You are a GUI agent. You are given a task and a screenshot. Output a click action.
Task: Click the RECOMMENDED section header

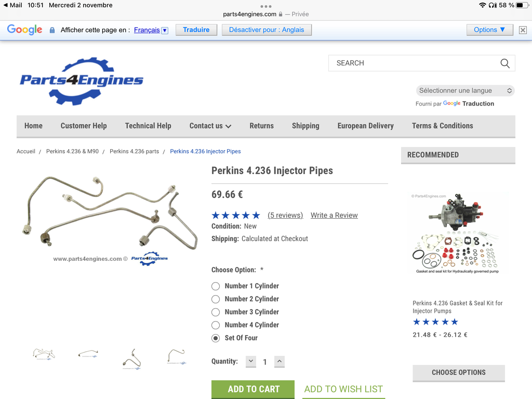[x=458, y=155]
